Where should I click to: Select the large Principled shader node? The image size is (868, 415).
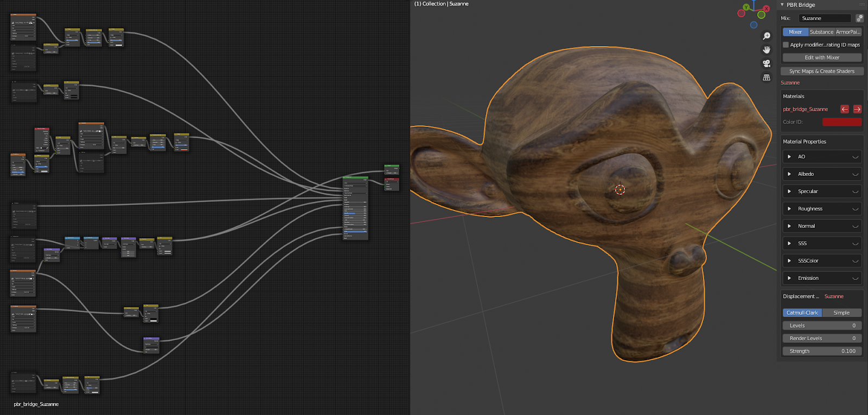(x=355, y=208)
